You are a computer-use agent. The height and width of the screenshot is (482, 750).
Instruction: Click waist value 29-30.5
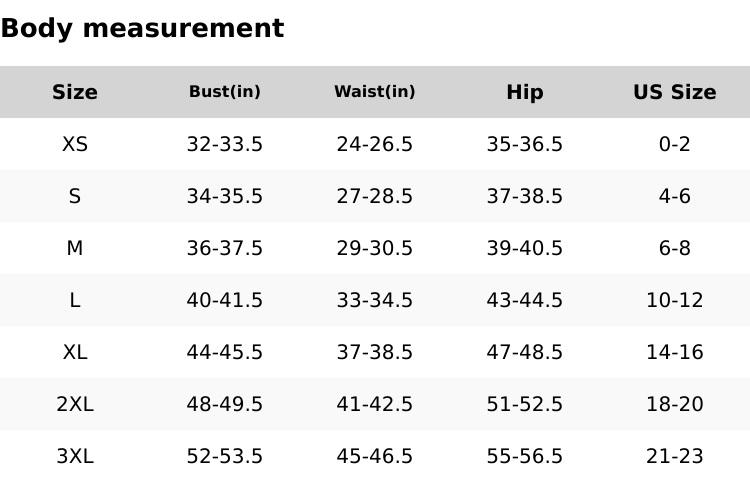click(x=375, y=248)
